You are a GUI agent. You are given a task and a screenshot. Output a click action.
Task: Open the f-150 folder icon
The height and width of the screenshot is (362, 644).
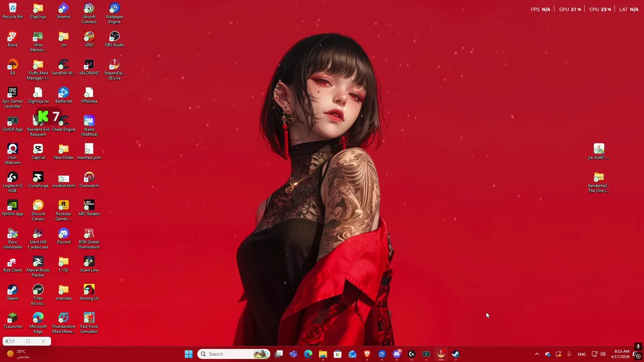pyautogui.click(x=63, y=264)
